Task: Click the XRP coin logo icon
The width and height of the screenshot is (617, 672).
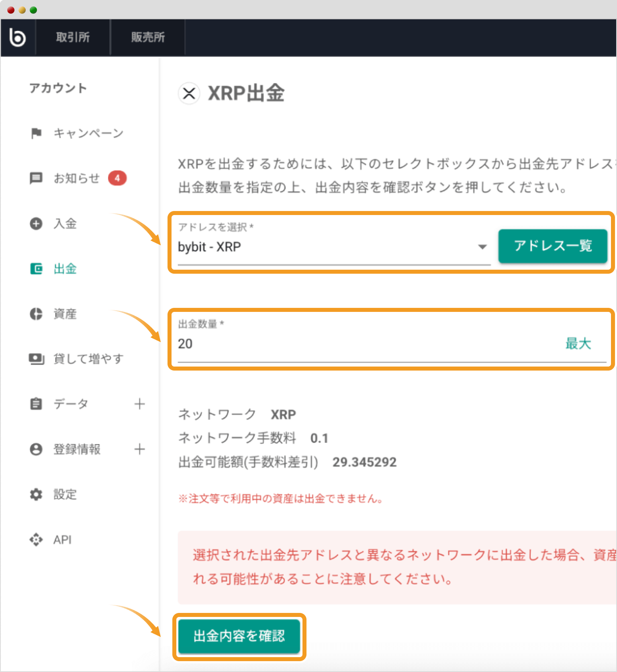Action: tap(189, 94)
